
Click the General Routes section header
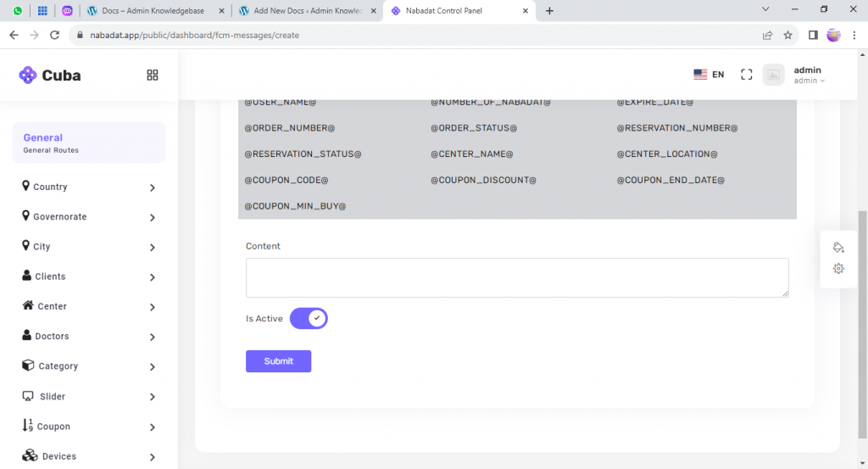[x=89, y=142]
